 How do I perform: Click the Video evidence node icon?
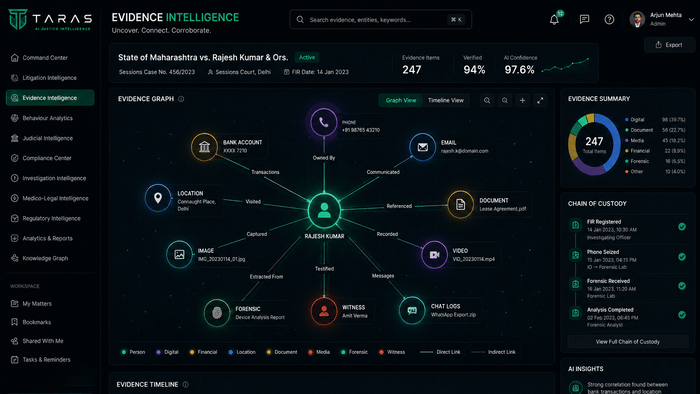(434, 254)
